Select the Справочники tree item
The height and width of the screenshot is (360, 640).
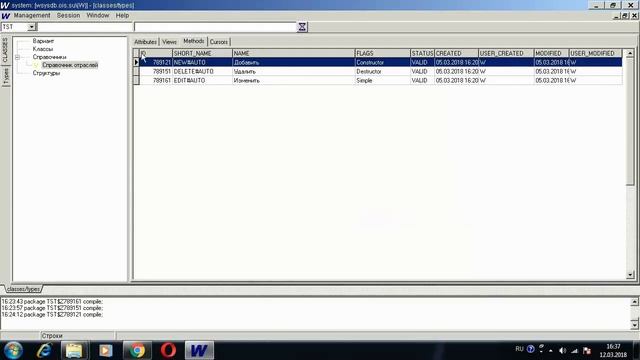click(x=49, y=57)
